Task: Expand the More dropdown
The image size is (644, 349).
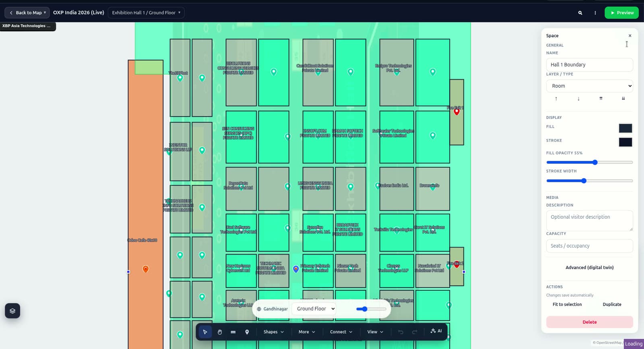Action: [x=307, y=332]
